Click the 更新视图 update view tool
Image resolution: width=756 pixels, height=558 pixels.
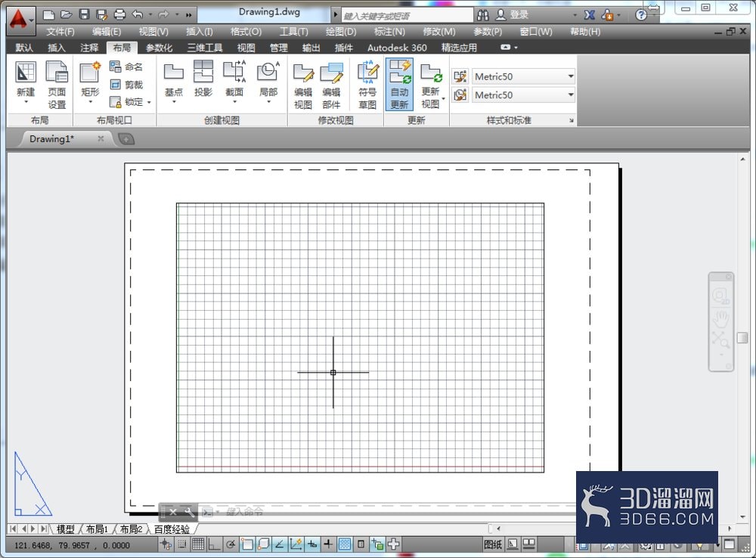431,86
